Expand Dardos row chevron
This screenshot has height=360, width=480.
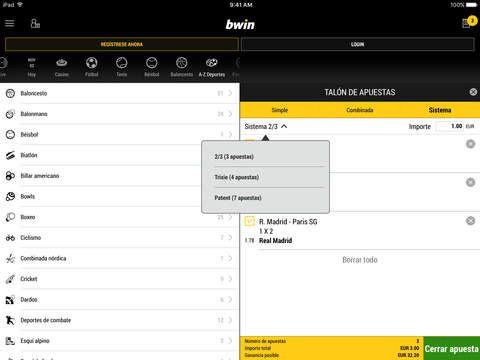pos(230,300)
